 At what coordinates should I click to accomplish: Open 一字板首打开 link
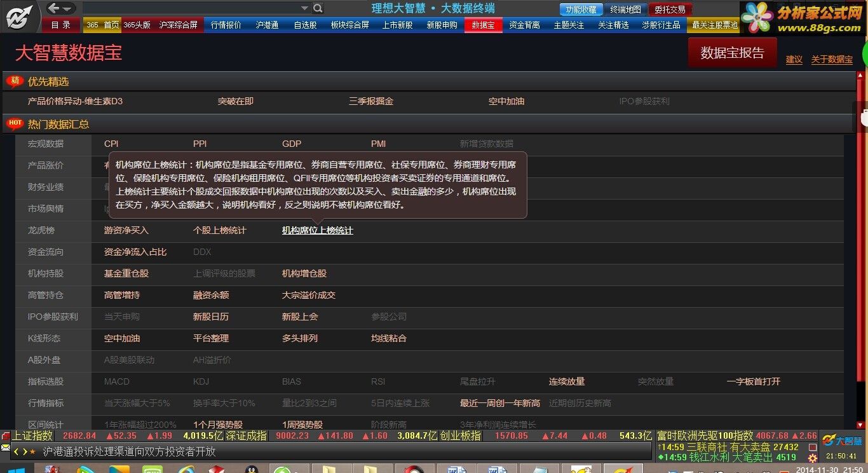click(754, 381)
